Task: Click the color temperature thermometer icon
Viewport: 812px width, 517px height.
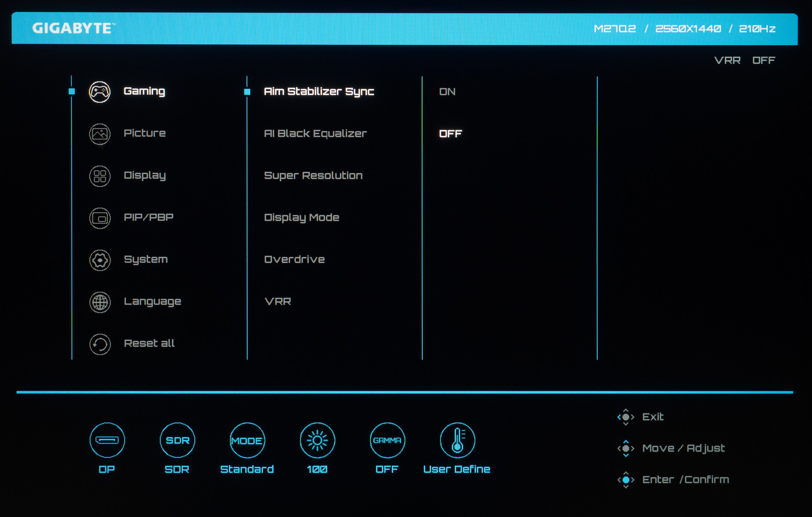Action: (x=457, y=440)
